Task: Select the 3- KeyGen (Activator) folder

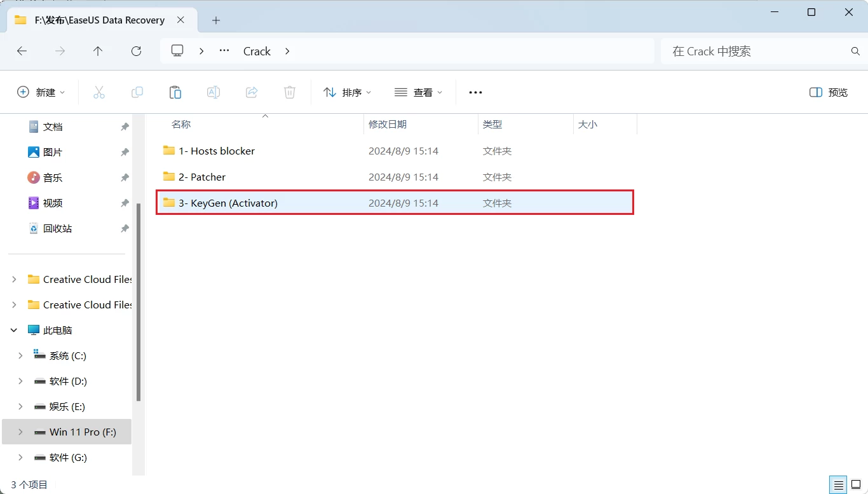Action: 395,203
